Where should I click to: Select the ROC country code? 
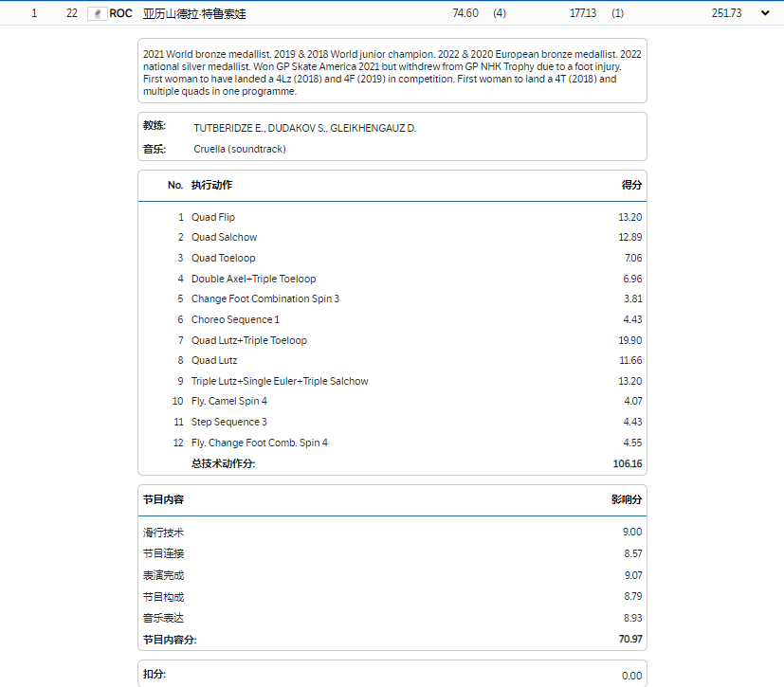(x=120, y=13)
